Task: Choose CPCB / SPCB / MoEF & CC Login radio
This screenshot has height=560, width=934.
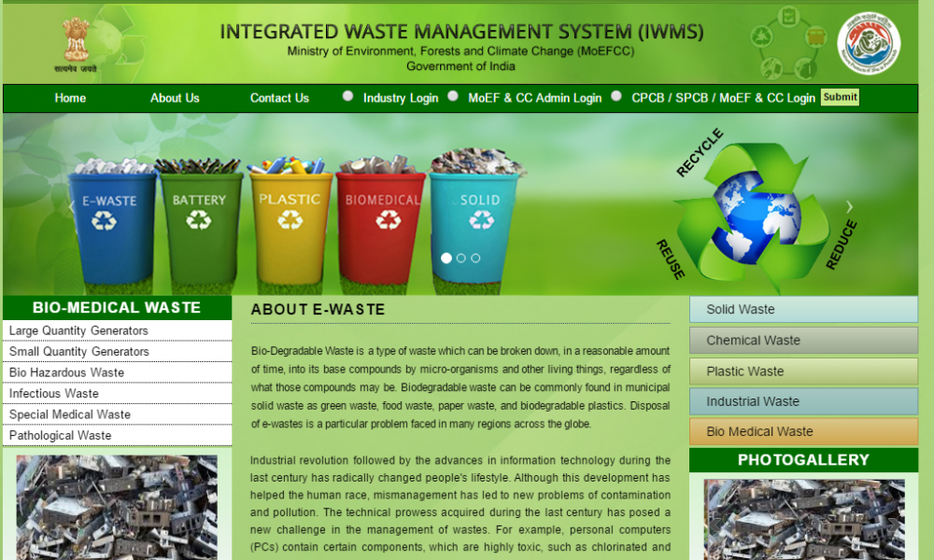Action: (x=616, y=96)
